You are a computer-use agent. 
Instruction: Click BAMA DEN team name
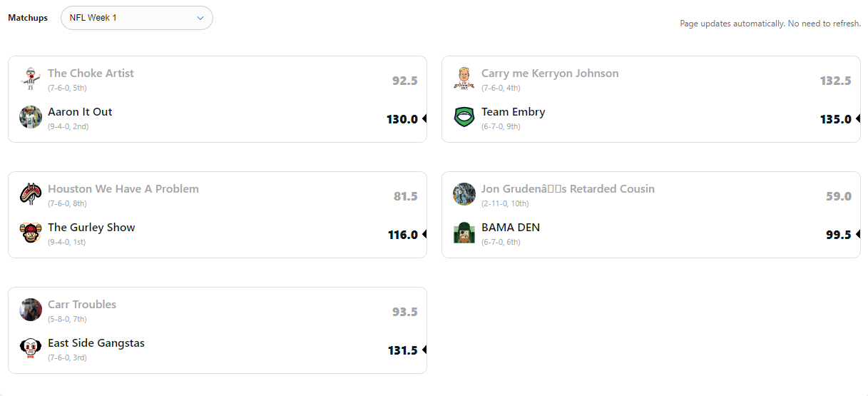[x=511, y=228]
